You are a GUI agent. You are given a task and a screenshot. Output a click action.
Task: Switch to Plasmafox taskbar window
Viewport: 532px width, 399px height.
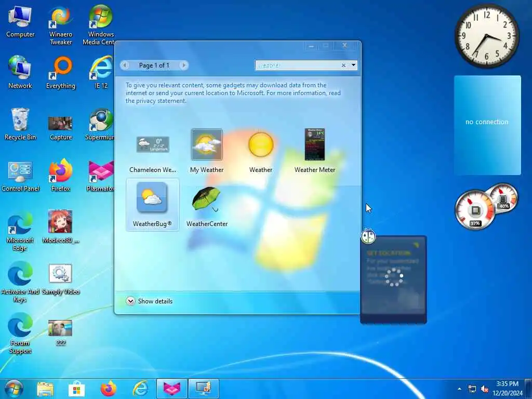pyautogui.click(x=171, y=389)
